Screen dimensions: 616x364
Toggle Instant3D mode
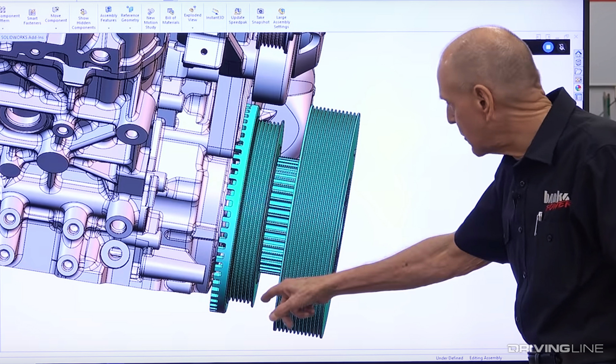click(x=215, y=15)
